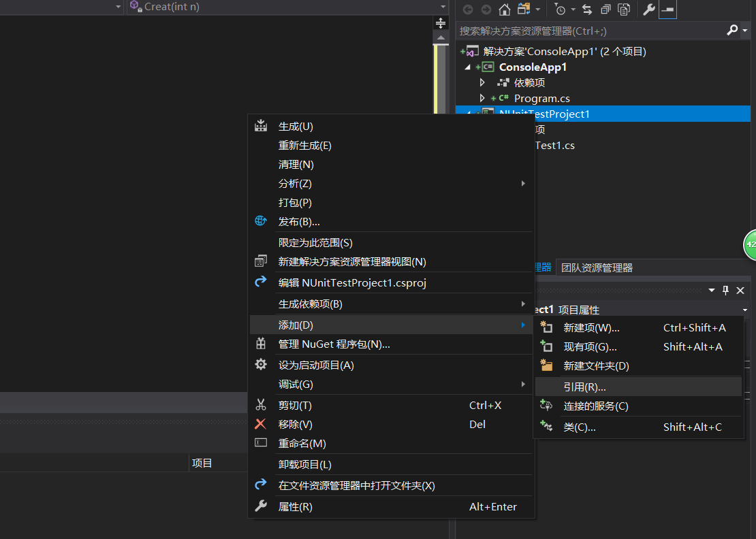Image resolution: width=756 pixels, height=539 pixels.
Task: Click 新建文件夹(D) in submenu
Action: (638, 366)
